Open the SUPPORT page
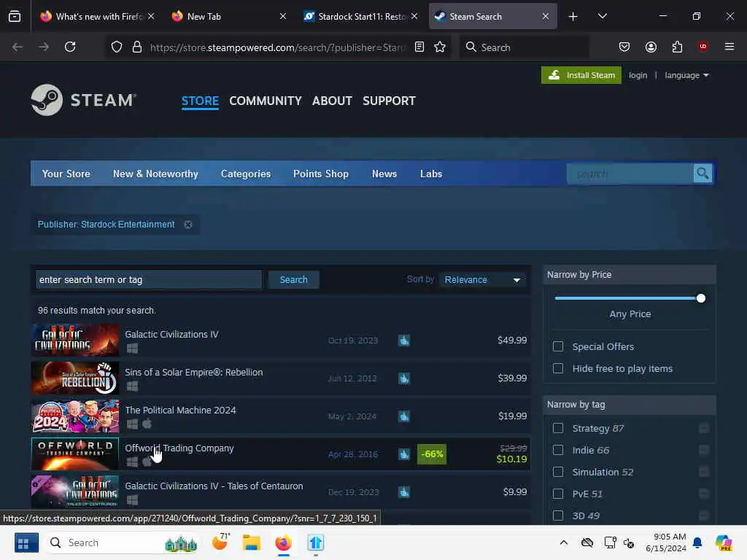 389,101
